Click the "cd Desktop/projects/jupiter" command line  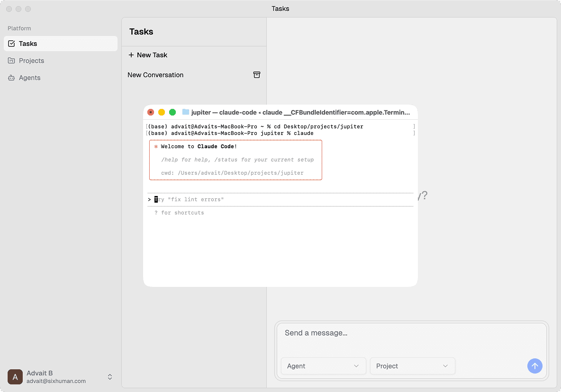coord(255,126)
